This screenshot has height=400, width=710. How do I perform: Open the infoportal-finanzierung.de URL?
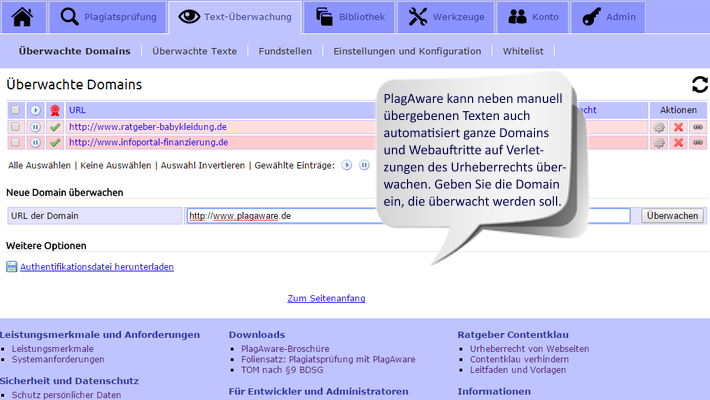[148, 142]
